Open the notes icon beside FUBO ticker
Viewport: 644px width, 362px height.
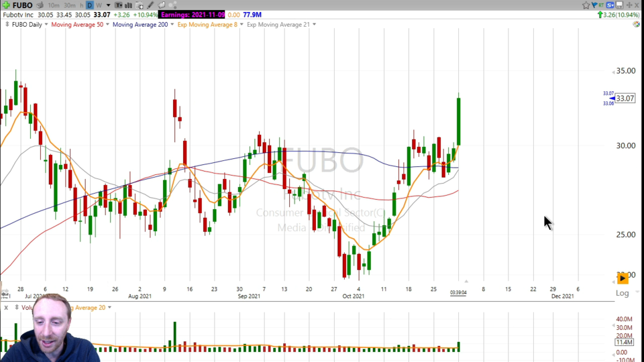[40, 5]
